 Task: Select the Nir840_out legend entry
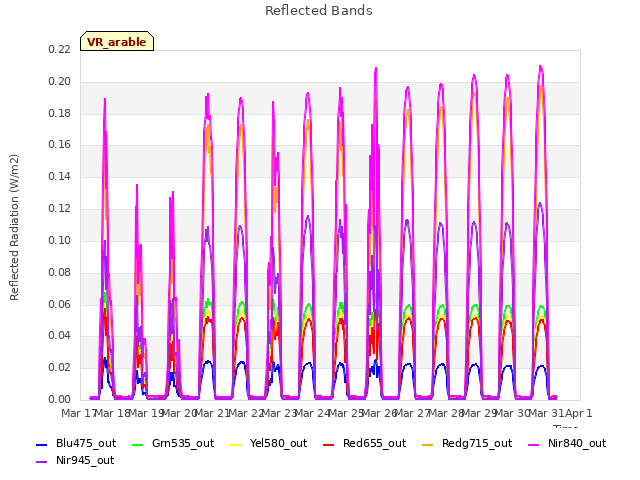click(x=567, y=443)
